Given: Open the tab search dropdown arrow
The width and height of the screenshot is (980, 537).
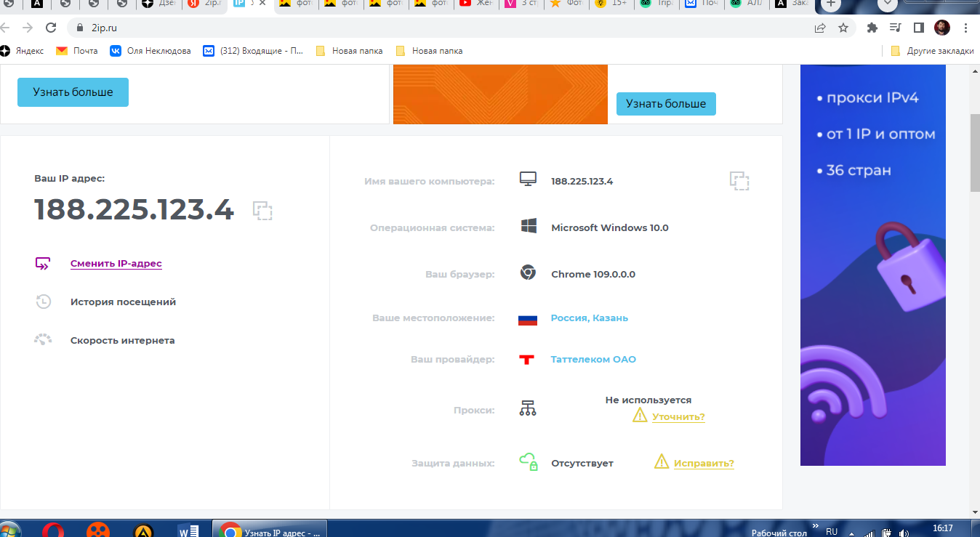Looking at the screenshot, I should click(x=887, y=4).
